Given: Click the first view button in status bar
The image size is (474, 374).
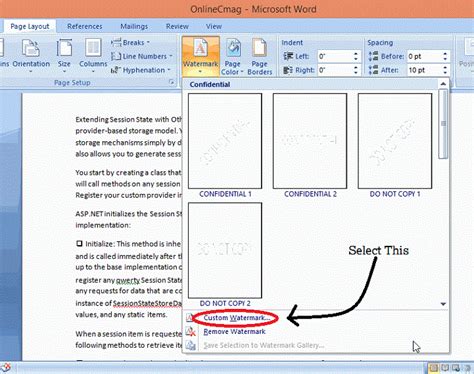Looking at the screenshot, I should (433, 368).
